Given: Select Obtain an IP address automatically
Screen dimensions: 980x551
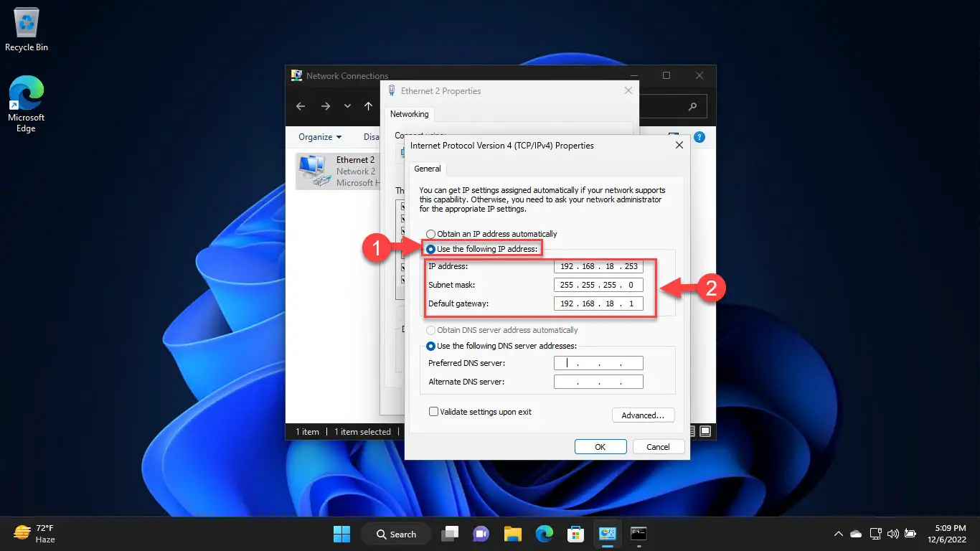Looking at the screenshot, I should [491, 234].
